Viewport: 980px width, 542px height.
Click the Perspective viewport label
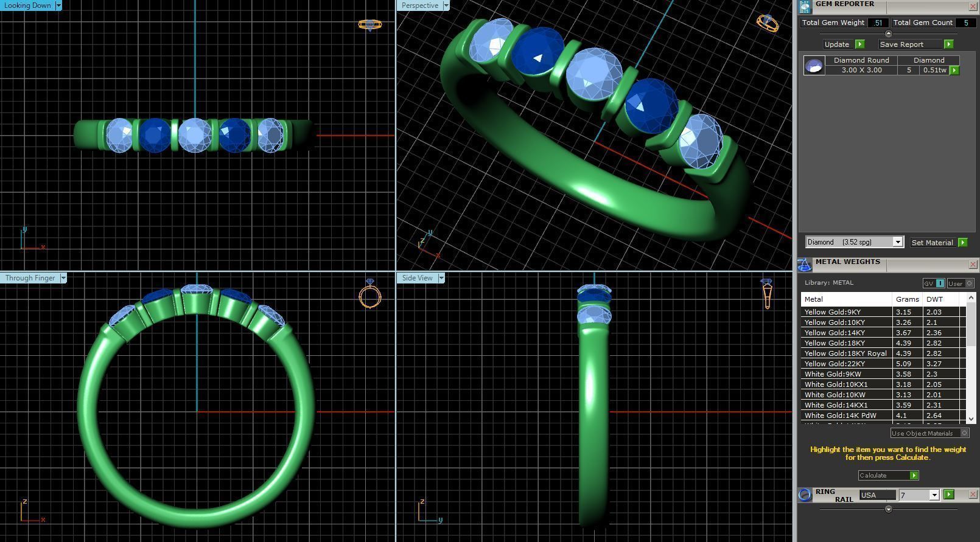[x=420, y=5]
